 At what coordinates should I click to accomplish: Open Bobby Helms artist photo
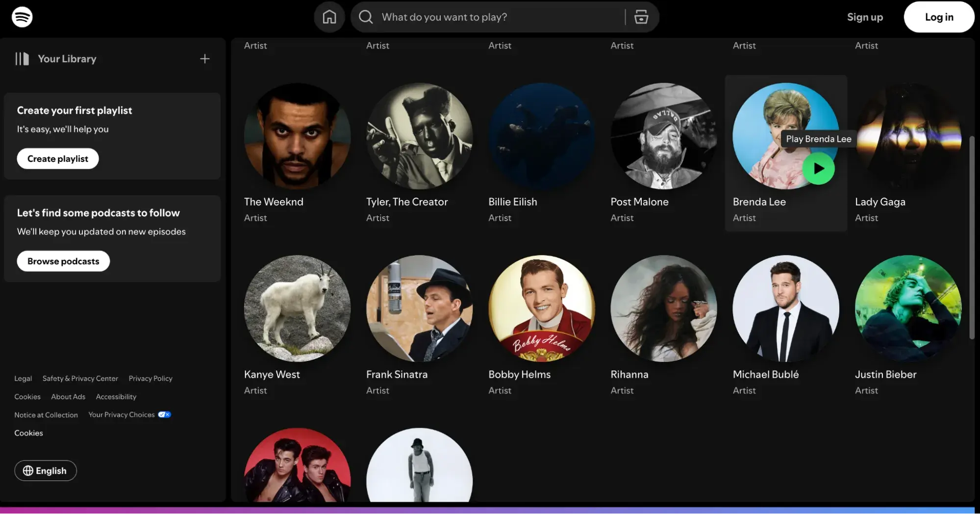coord(542,308)
